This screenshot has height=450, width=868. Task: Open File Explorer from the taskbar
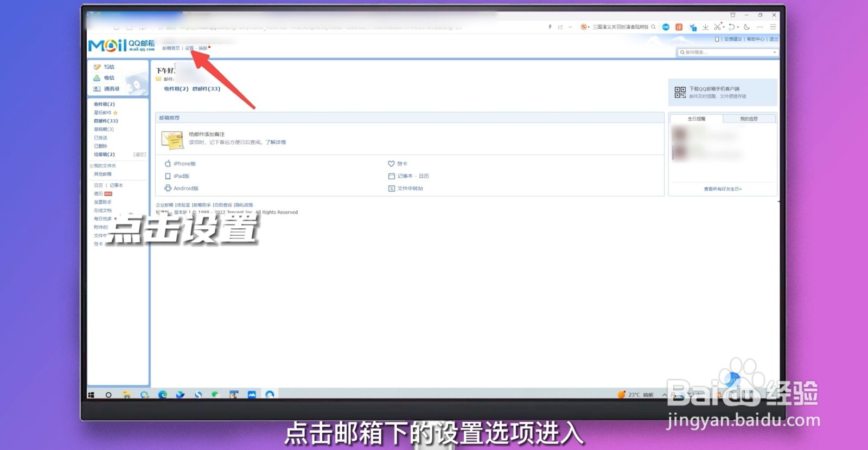pos(126,395)
